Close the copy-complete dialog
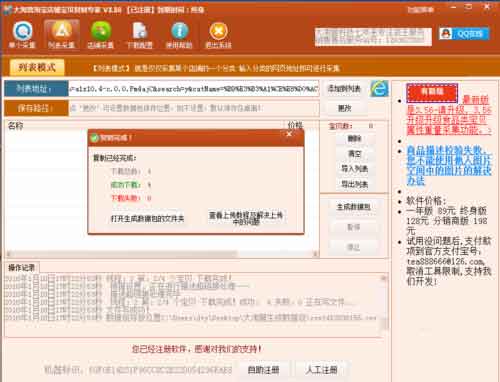500x382 pixels. coord(289,134)
